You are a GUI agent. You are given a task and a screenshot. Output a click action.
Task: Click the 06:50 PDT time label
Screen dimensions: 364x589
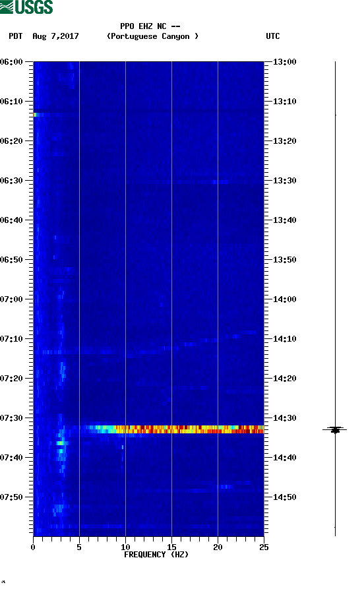pyautogui.click(x=11, y=260)
